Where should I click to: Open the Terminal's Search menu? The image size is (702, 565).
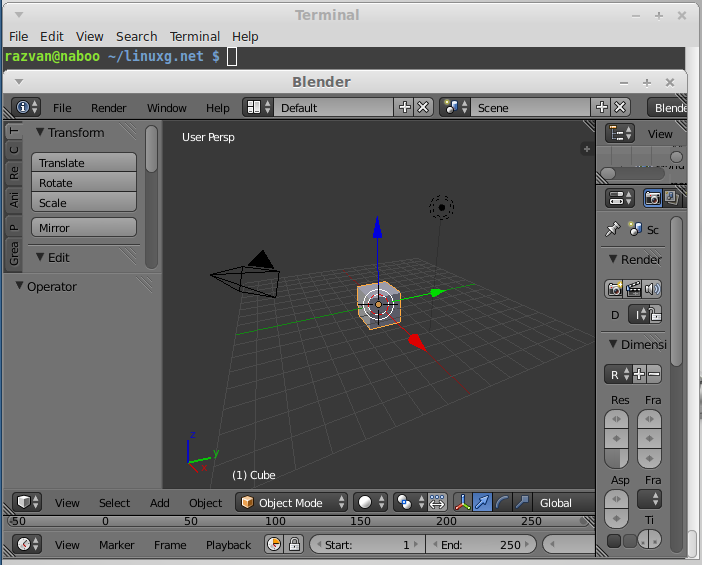coord(136,36)
